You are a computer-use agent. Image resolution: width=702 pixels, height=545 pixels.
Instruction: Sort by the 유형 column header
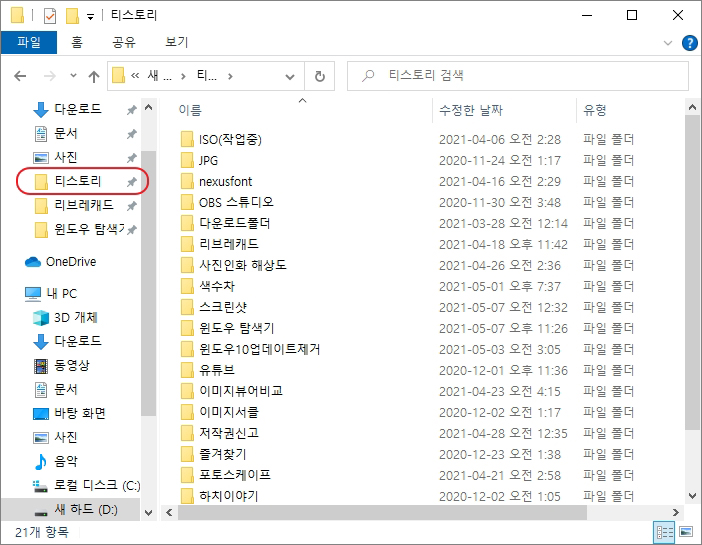[595, 110]
